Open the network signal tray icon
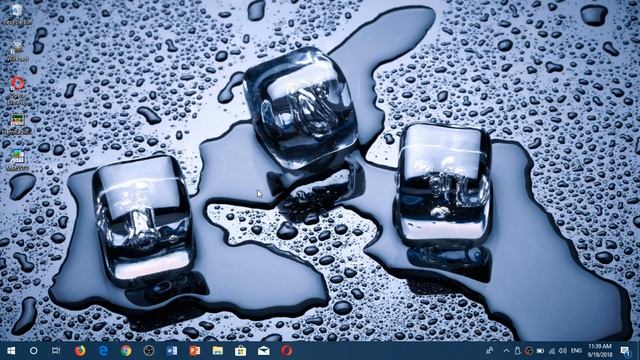Viewport: 640px width, 360px height. pos(552,351)
